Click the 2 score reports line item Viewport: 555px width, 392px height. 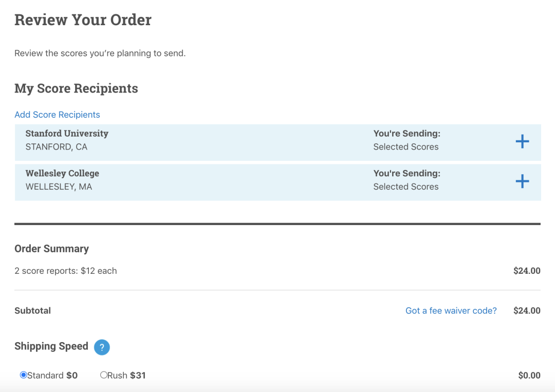point(65,271)
